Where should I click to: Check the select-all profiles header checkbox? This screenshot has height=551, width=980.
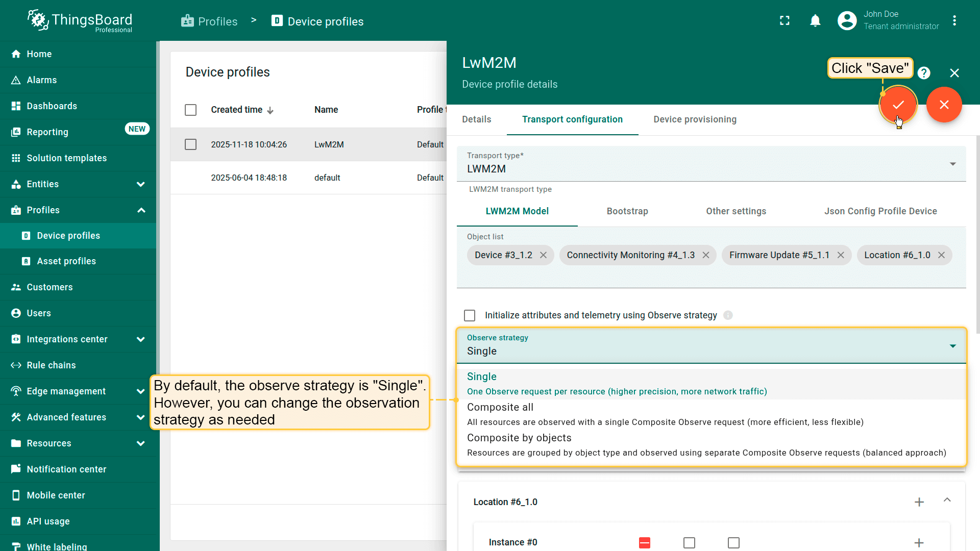pyautogui.click(x=190, y=110)
